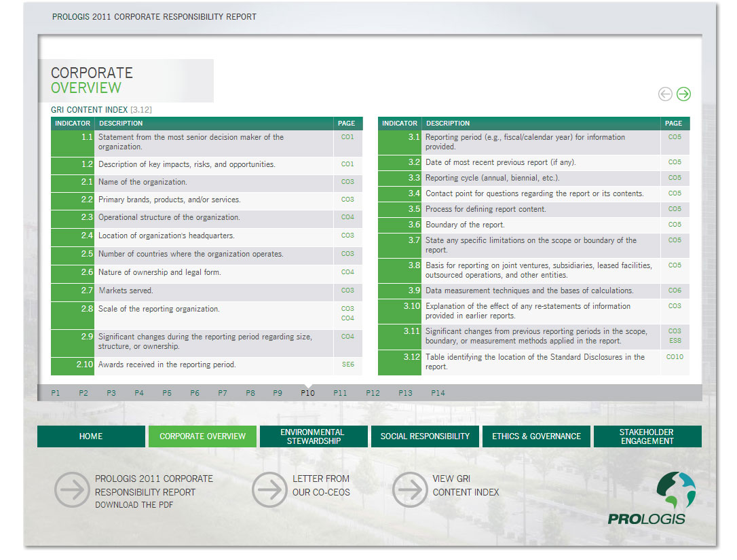Click ES8 page link for indicator 3.11

point(675,341)
